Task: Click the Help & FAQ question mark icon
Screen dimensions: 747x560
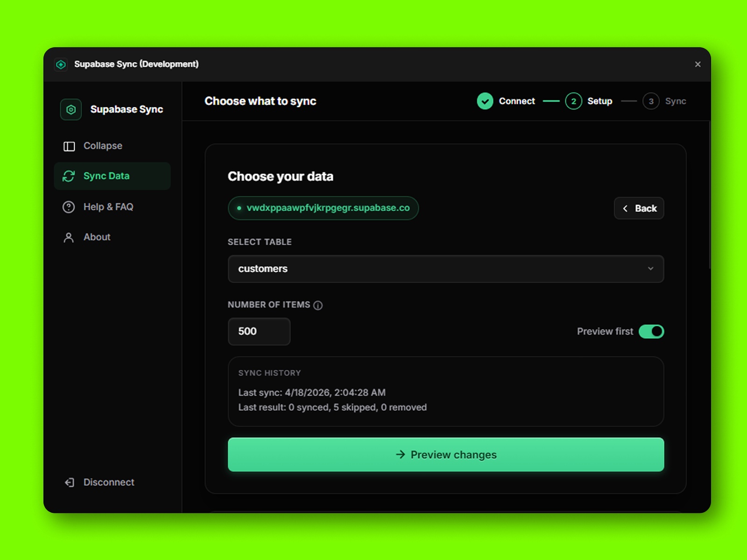Action: click(x=69, y=207)
